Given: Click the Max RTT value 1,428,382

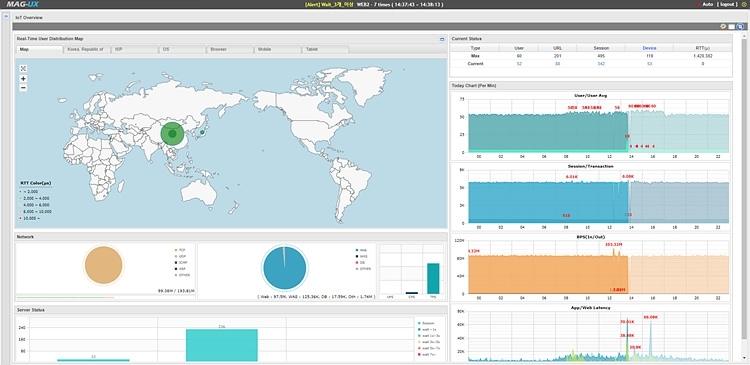Looking at the screenshot, I should point(703,56).
